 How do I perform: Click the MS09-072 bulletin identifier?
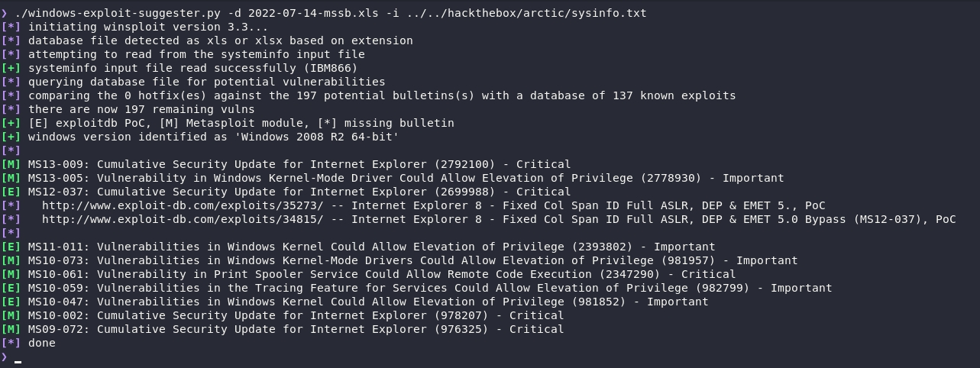point(55,329)
